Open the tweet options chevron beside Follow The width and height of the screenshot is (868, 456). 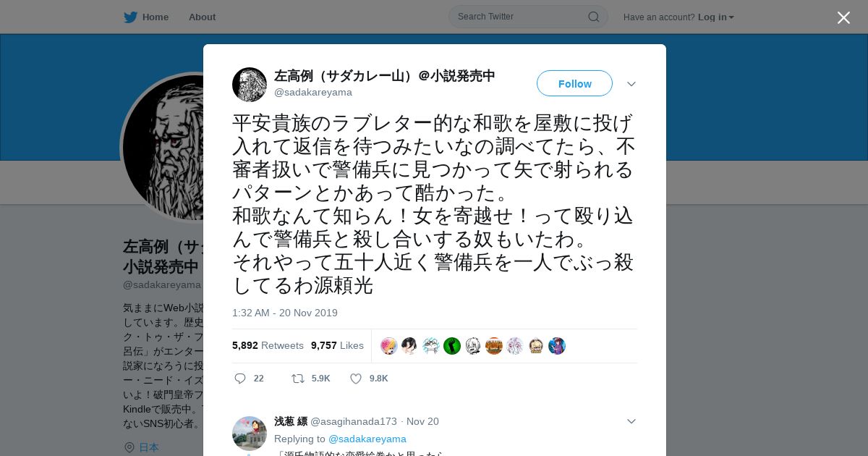pos(631,84)
